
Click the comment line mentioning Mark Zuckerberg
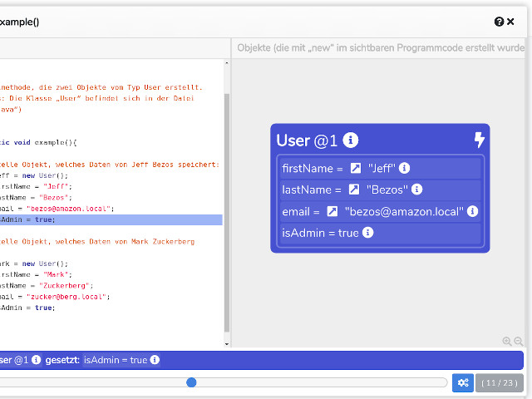tap(97, 242)
